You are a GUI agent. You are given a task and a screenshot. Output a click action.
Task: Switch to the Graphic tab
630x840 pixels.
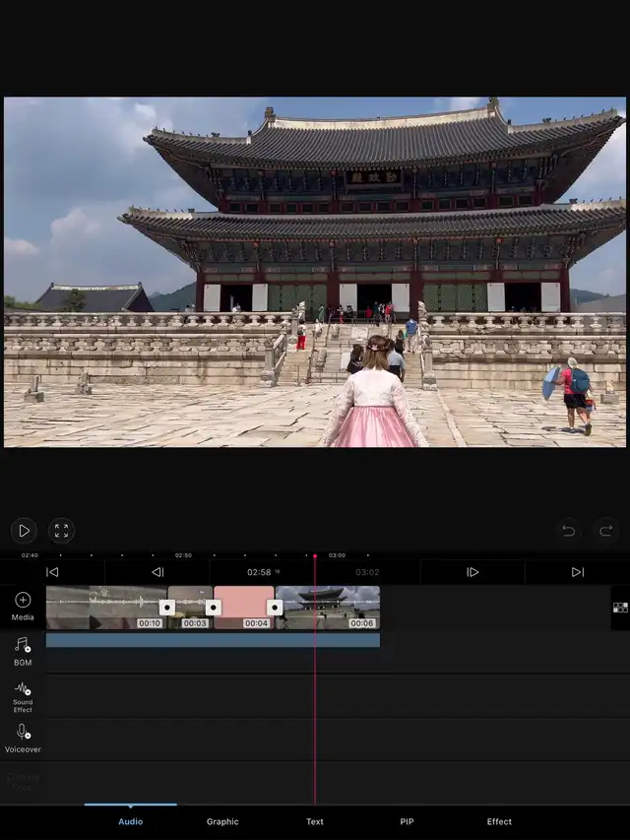coord(222,821)
